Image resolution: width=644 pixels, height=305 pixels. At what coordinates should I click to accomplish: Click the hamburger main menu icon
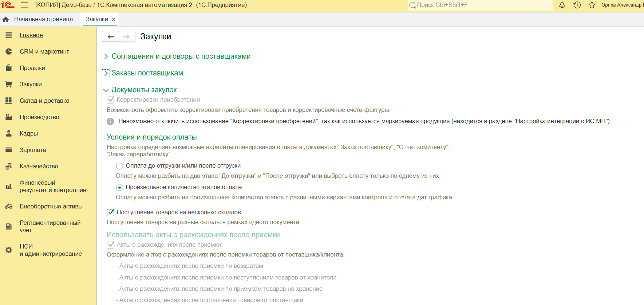coord(24,5)
